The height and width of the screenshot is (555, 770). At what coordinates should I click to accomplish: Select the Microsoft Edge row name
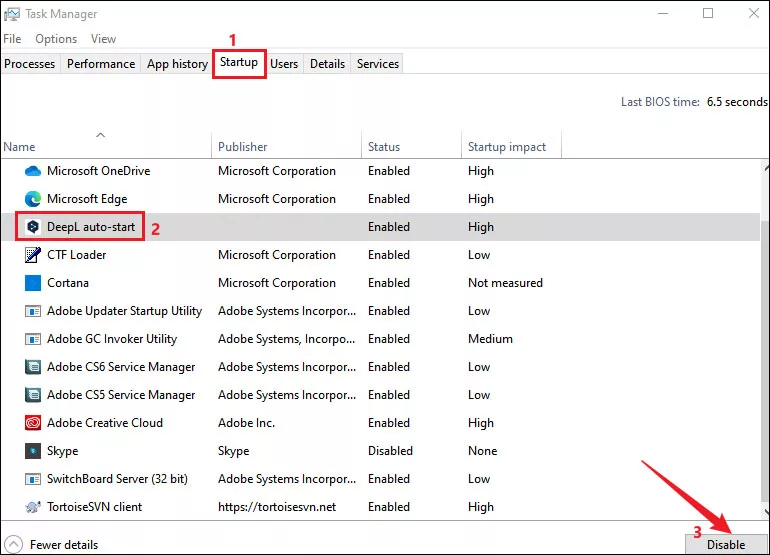[x=87, y=199]
